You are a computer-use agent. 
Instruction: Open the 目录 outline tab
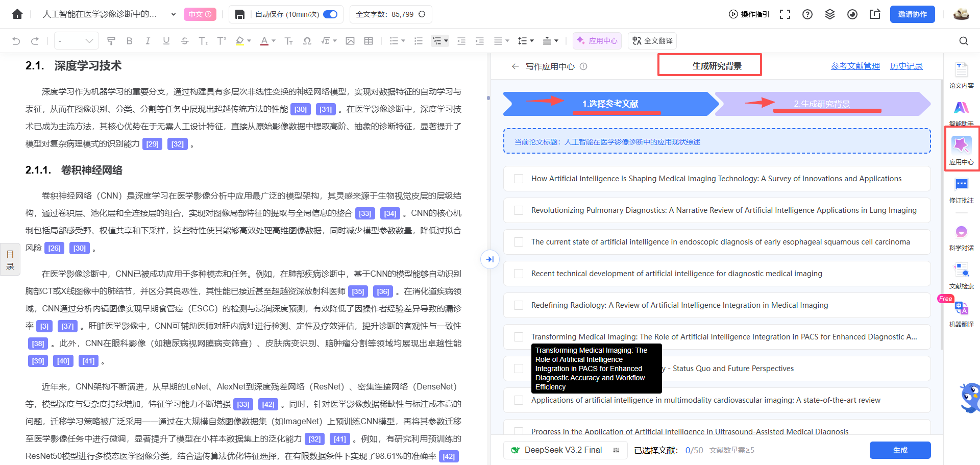10,259
